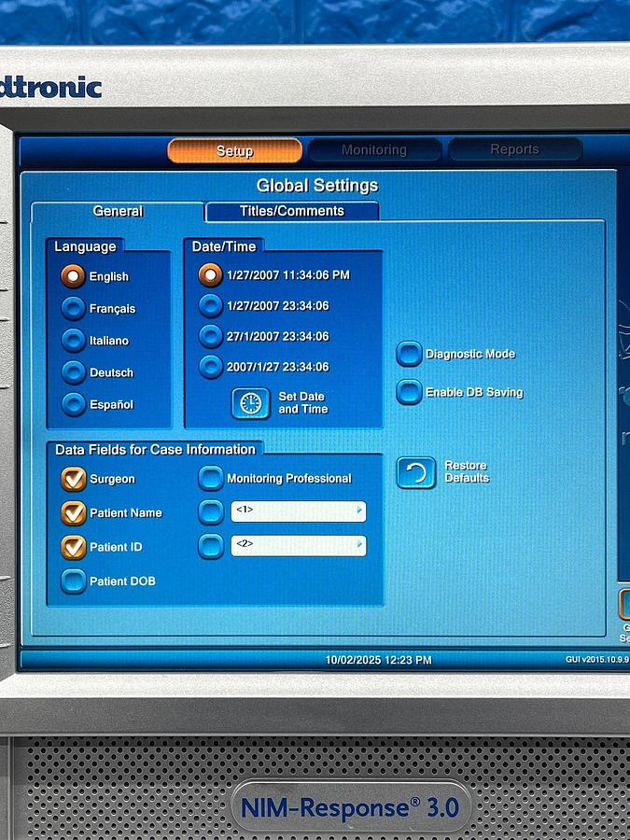630x840 pixels.
Task: Uncheck the Patient Name field
Action: tap(74, 512)
